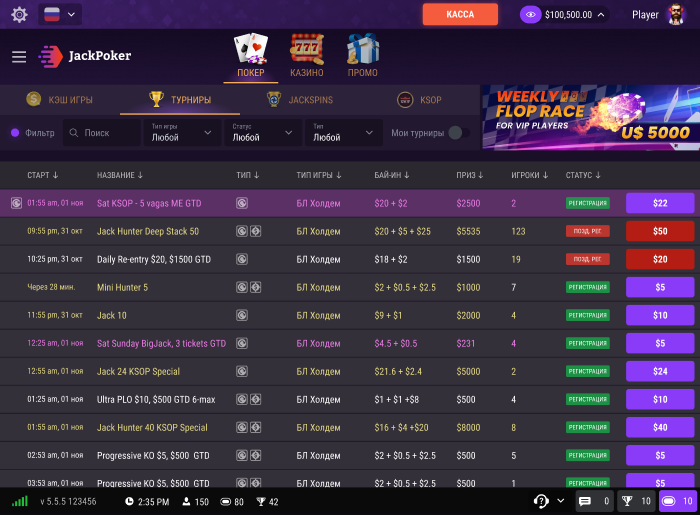Click the РЕГИСТРАЦИЯ status badge for Jack 10

pos(588,316)
